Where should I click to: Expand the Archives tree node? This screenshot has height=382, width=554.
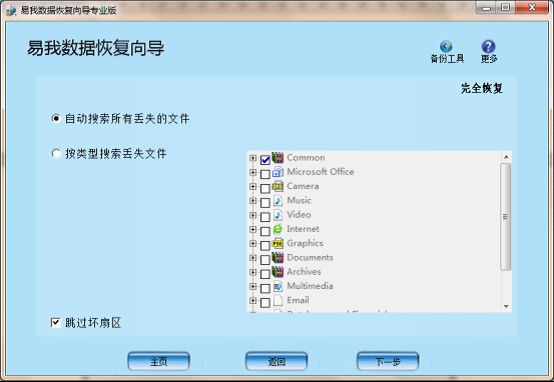click(253, 272)
